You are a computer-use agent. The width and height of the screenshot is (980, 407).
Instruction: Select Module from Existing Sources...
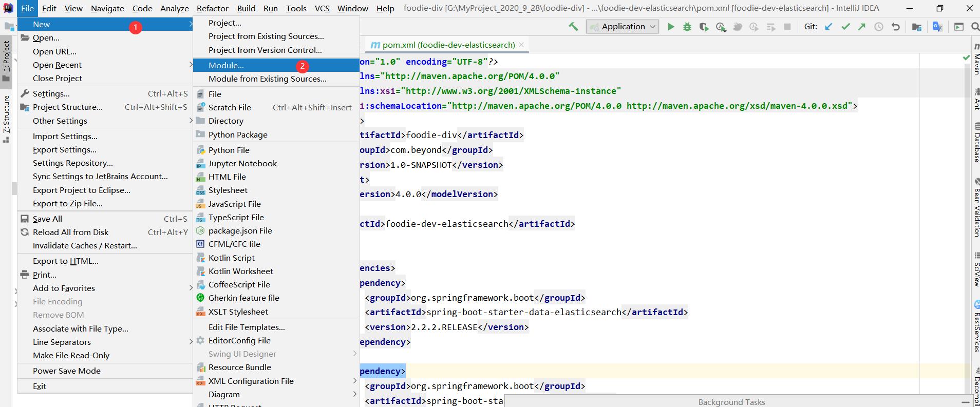click(x=276, y=79)
